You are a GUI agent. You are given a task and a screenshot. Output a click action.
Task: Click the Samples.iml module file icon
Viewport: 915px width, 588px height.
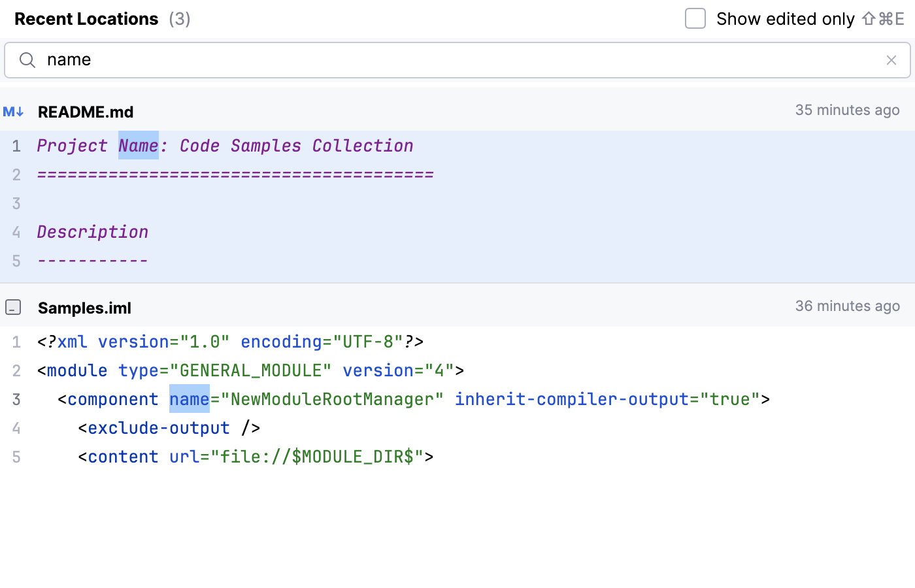(x=13, y=308)
